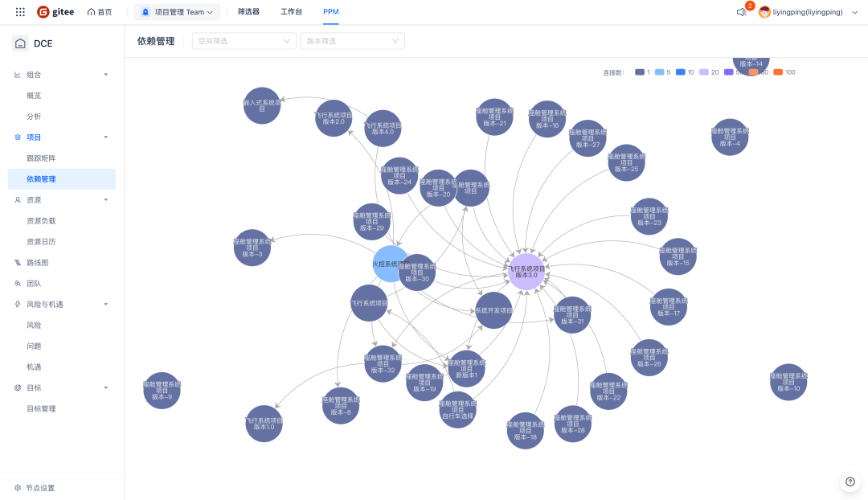Click the Gitee logo
Screen dimensions: 868x500
55,11
